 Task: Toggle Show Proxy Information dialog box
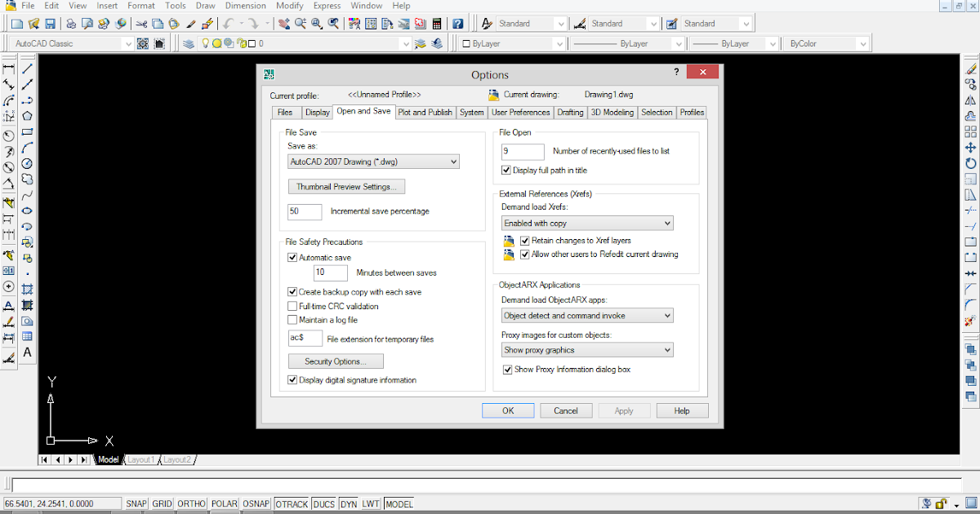pyautogui.click(x=508, y=370)
